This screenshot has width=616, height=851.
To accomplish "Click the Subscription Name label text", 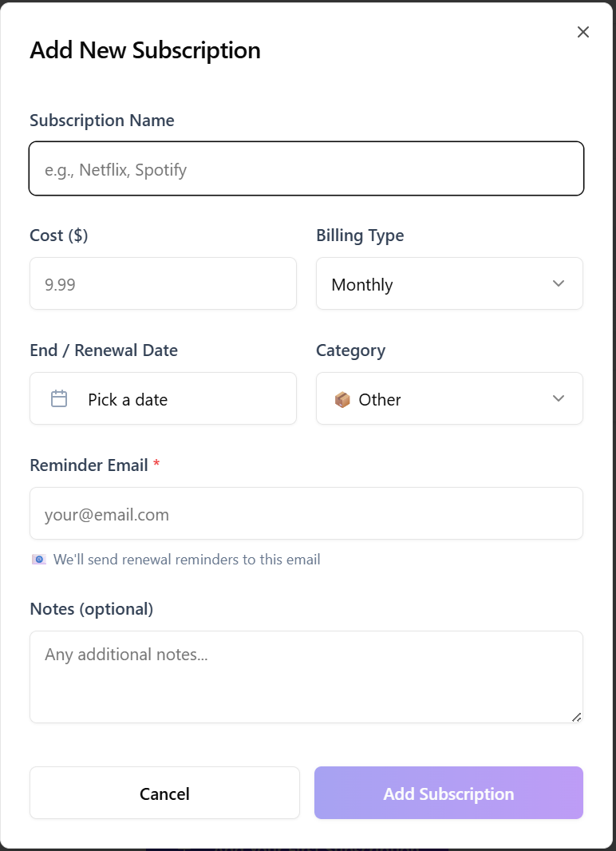I will coord(102,120).
